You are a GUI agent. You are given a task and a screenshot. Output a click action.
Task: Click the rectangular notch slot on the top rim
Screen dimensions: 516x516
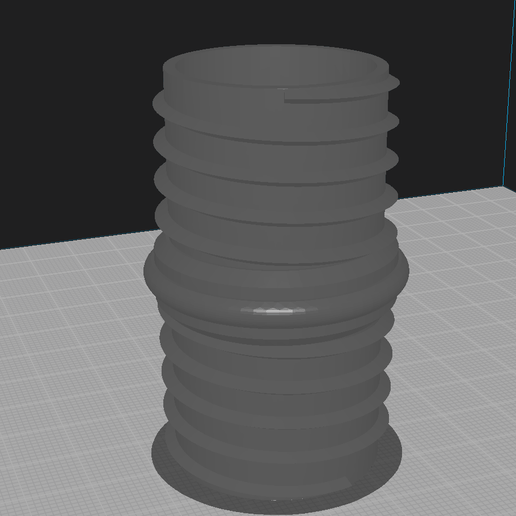point(335,98)
